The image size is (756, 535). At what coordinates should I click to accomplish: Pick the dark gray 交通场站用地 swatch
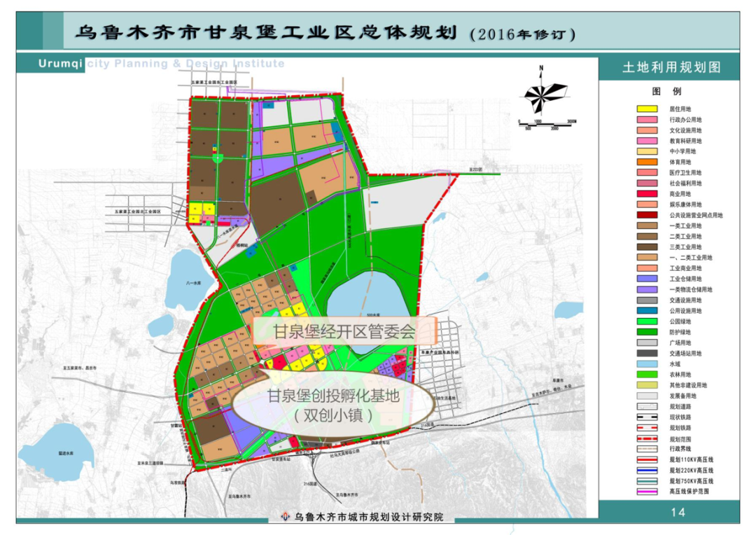[647, 353]
